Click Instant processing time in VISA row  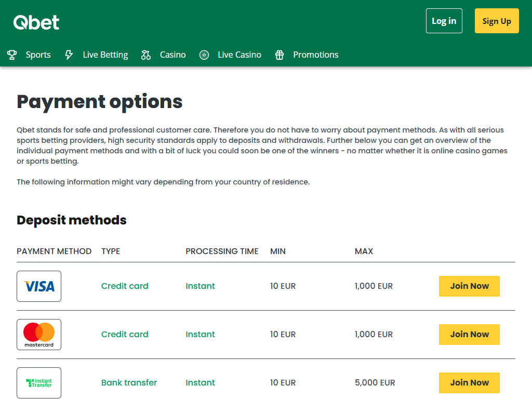pos(200,286)
